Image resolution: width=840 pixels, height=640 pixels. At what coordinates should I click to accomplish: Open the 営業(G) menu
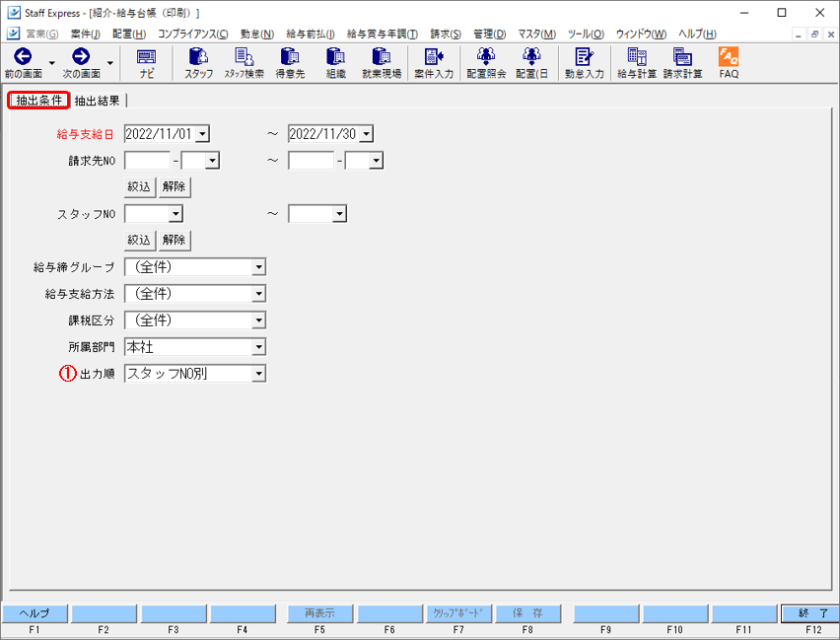coord(41,34)
